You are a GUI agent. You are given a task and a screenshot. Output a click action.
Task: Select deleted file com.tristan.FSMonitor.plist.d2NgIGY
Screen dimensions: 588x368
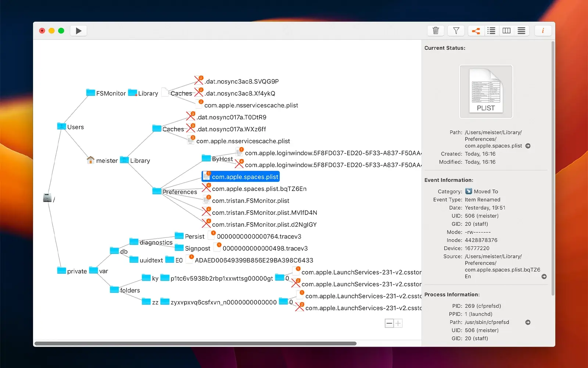(259, 224)
